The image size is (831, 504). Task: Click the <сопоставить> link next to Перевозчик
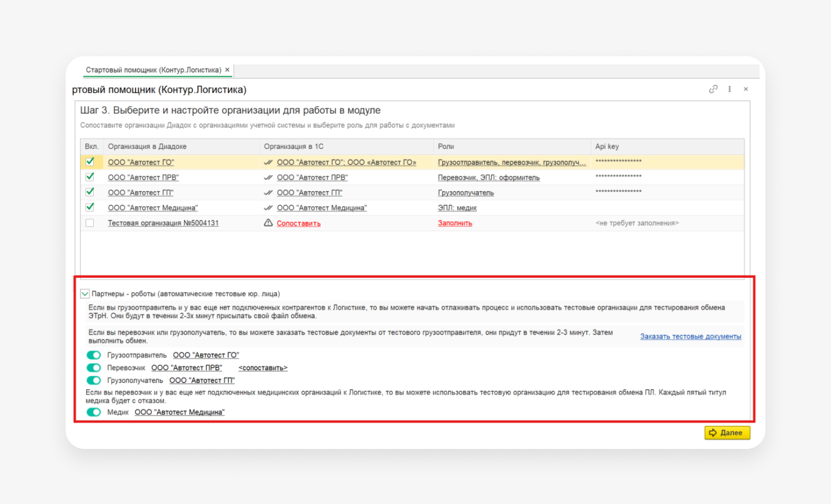(263, 368)
